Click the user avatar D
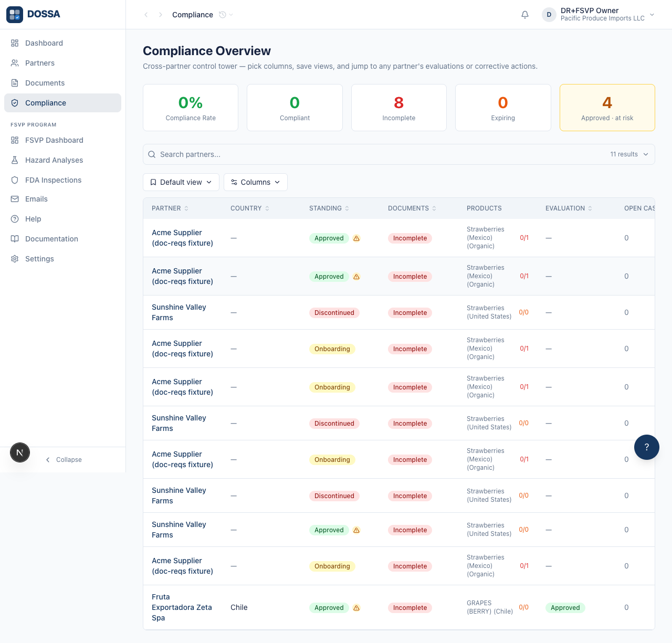 549,15
